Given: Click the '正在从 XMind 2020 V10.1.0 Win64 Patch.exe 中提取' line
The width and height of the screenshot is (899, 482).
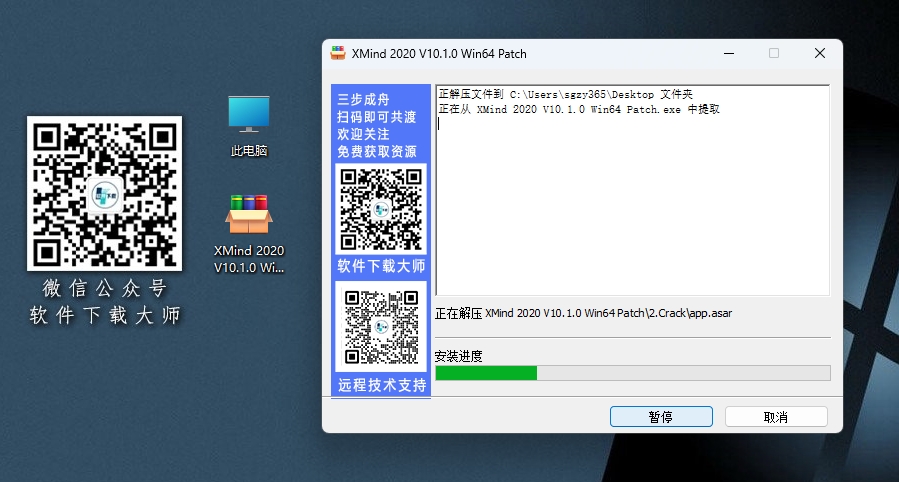Looking at the screenshot, I should (x=579, y=109).
